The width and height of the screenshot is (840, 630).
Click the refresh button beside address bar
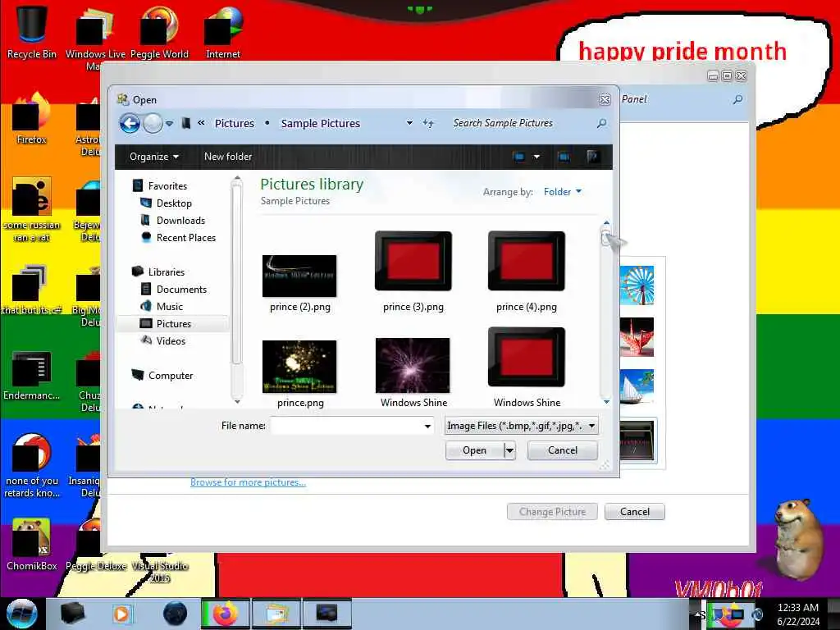click(428, 123)
